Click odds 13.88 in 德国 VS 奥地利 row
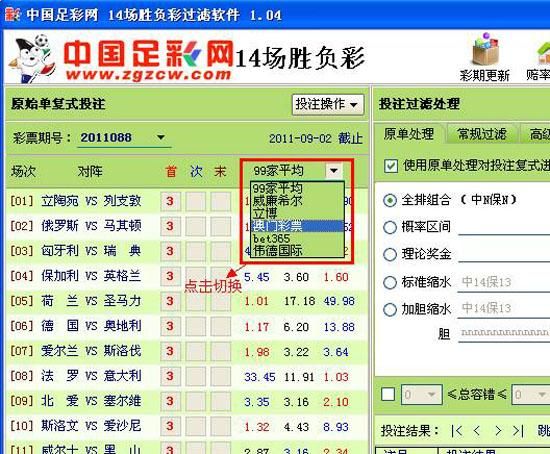 [339, 327]
